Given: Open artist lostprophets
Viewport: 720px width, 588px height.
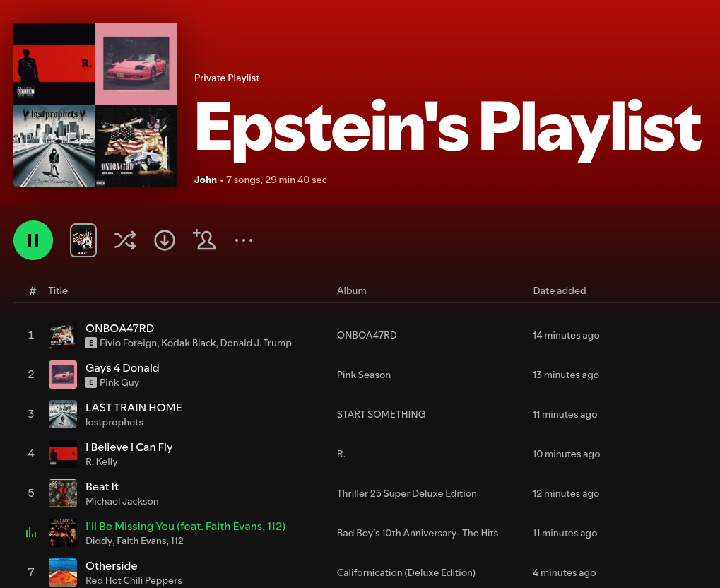Looking at the screenshot, I should 114,422.
